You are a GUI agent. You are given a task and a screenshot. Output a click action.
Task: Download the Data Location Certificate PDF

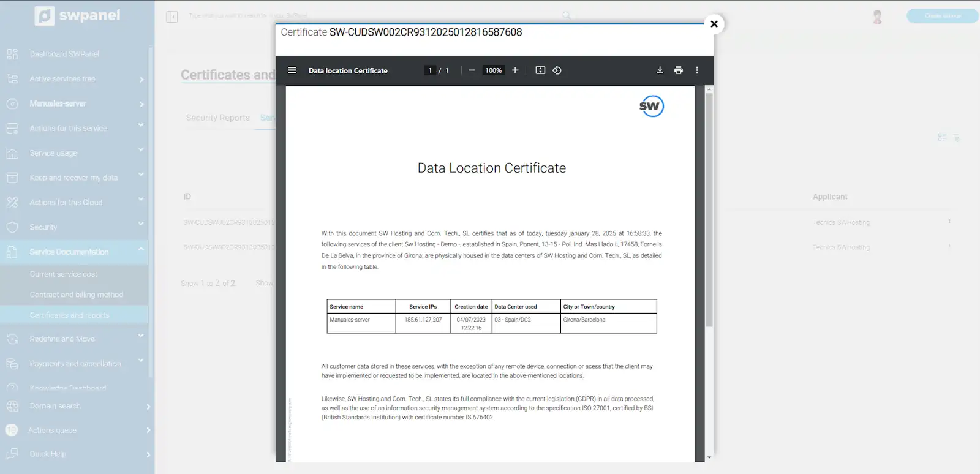pos(660,70)
